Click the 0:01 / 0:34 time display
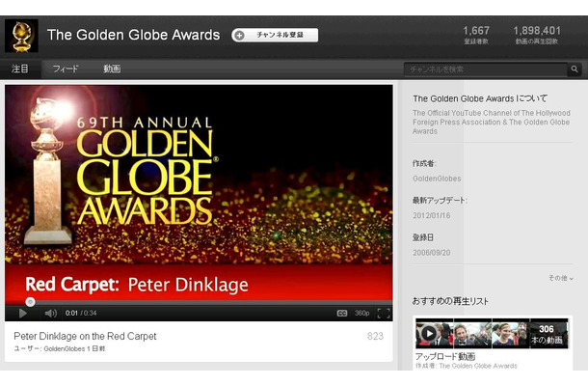588x386 pixels. click(81, 314)
